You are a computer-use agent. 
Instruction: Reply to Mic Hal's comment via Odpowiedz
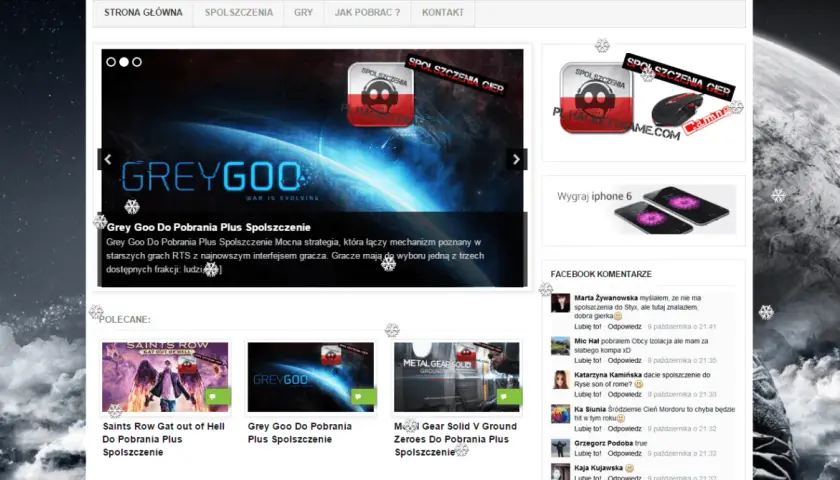click(x=625, y=361)
